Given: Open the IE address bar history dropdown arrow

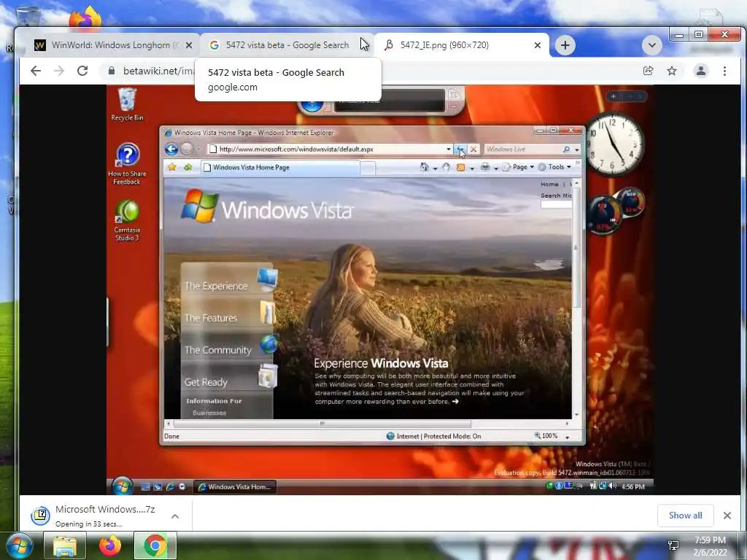Looking at the screenshot, I should [449, 149].
